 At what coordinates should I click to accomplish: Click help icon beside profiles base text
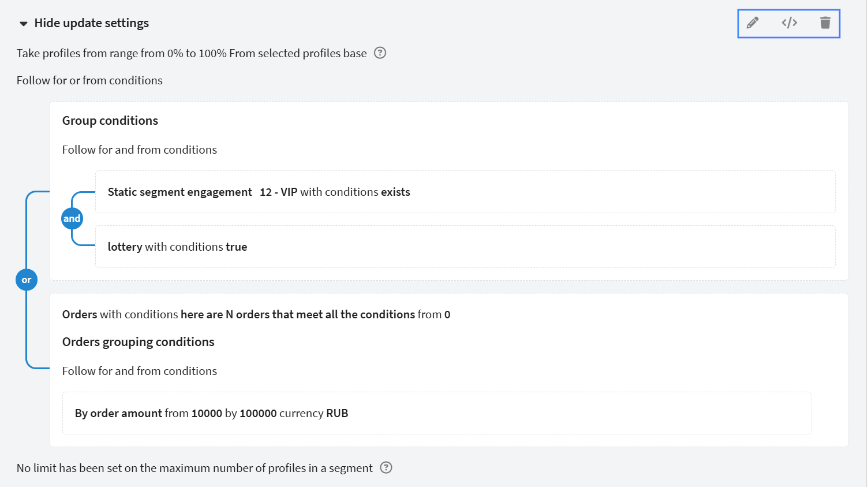380,53
